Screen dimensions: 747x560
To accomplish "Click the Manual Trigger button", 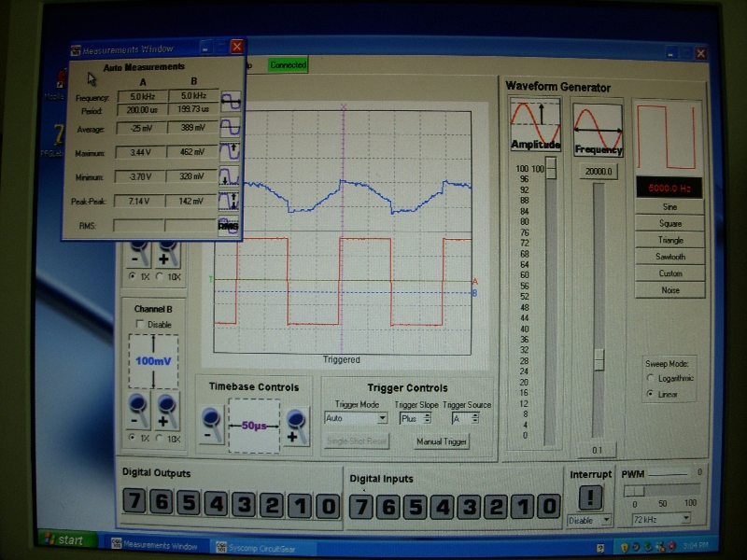I will 442,441.
